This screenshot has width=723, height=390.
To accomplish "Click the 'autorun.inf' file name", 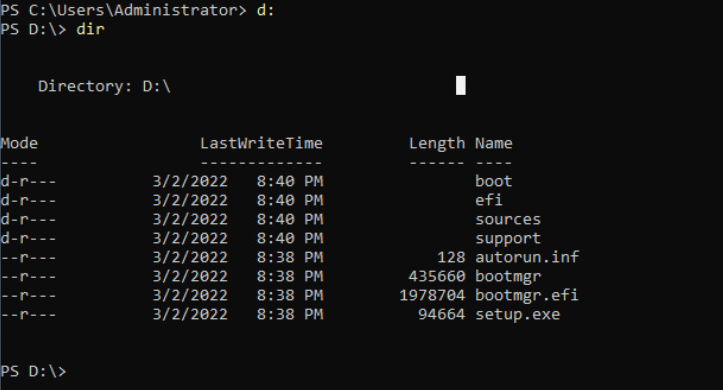I will click(527, 257).
